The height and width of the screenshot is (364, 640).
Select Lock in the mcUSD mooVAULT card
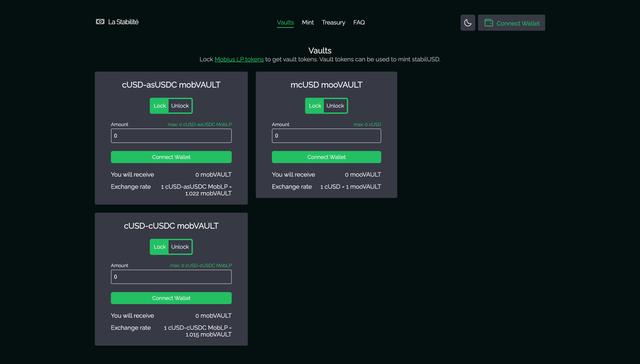[315, 106]
